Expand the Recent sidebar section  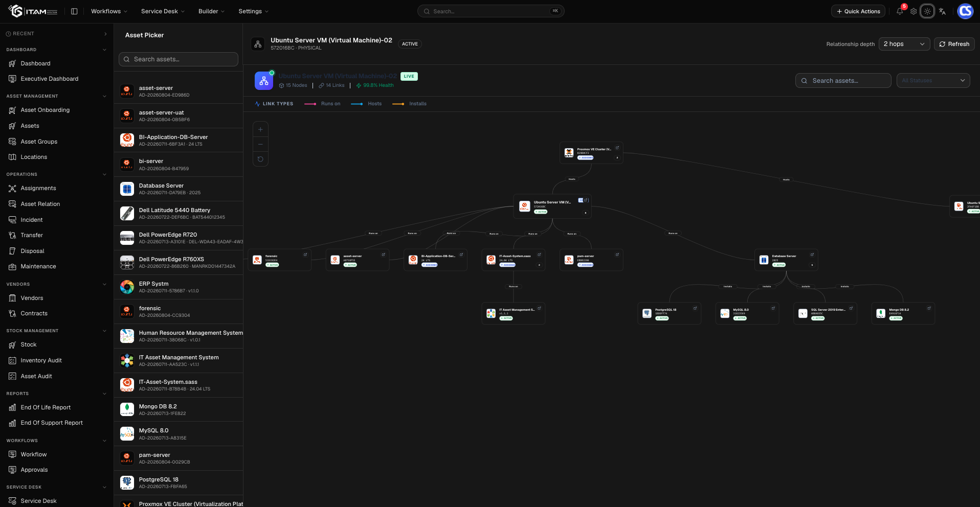click(105, 34)
